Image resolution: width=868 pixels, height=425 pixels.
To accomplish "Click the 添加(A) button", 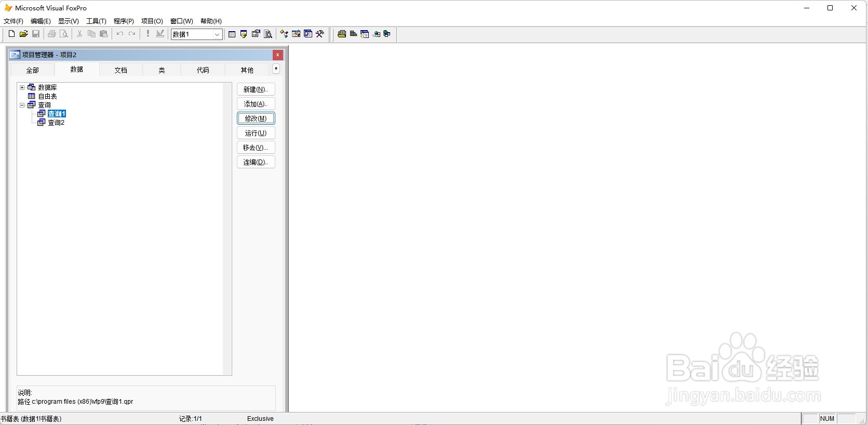I will [x=256, y=104].
